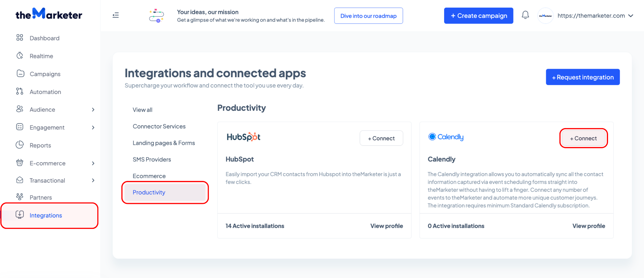Click the Realtime clock icon
This screenshot has height=278, width=644.
coord(20,55)
